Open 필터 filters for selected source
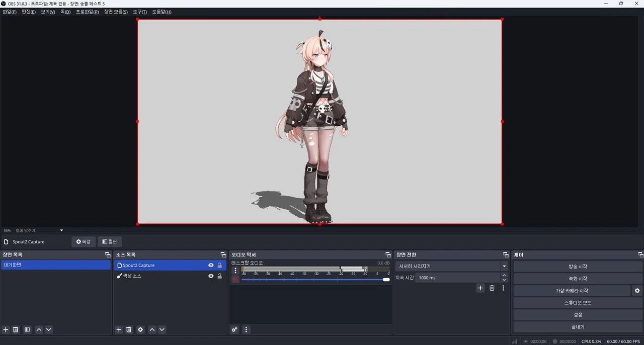Viewport: 644px width, 345px height. click(110, 242)
